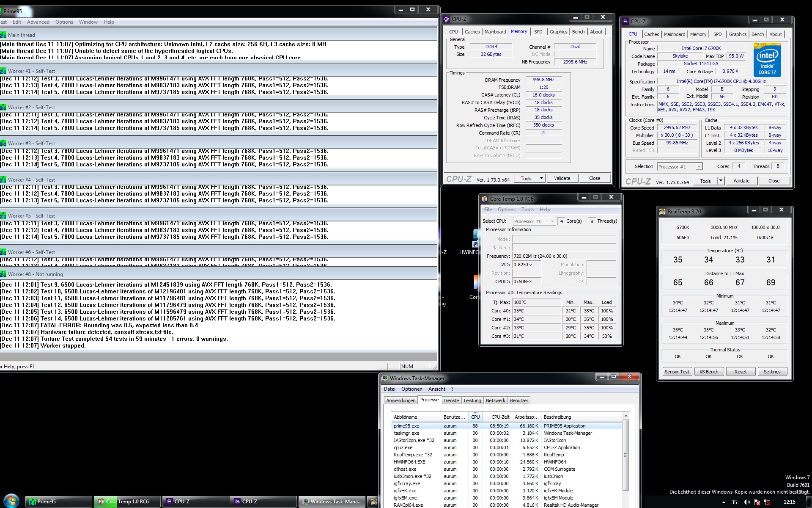The height and width of the screenshot is (508, 812).
Task: Open Caches tab in right CPU-Z window
Action: pos(651,34)
